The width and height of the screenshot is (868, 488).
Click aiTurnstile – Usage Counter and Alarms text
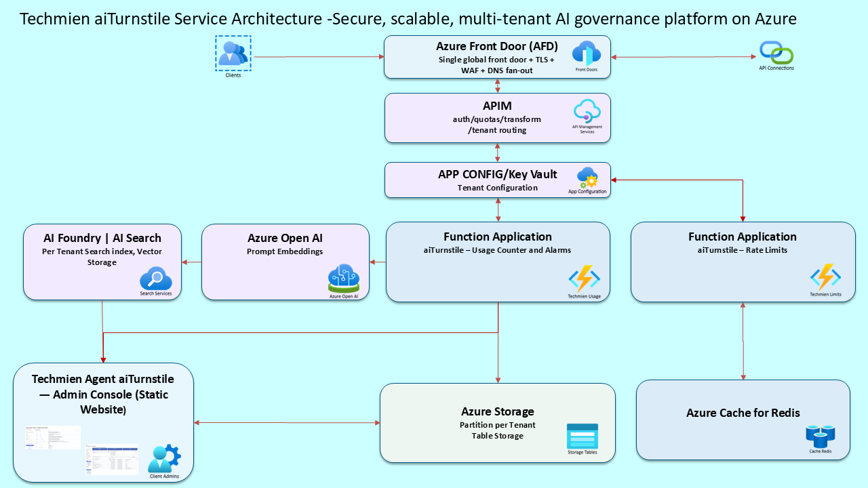pyautogui.click(x=498, y=250)
